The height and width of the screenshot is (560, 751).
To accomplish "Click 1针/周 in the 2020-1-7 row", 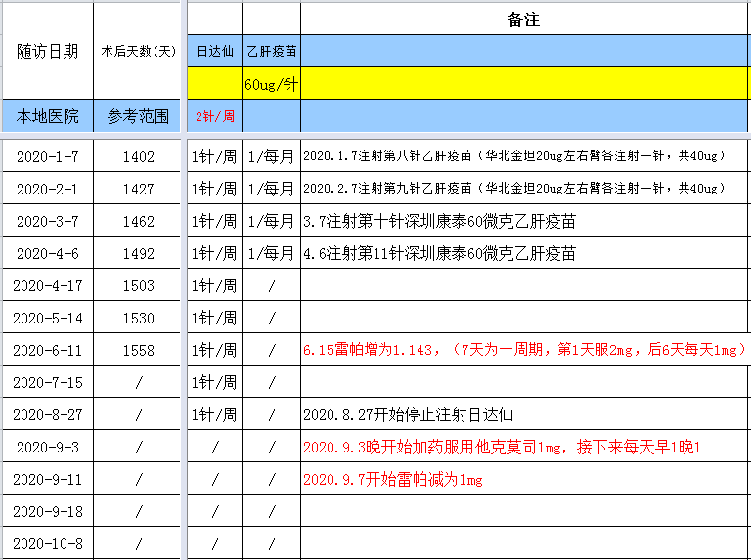I will click(214, 156).
